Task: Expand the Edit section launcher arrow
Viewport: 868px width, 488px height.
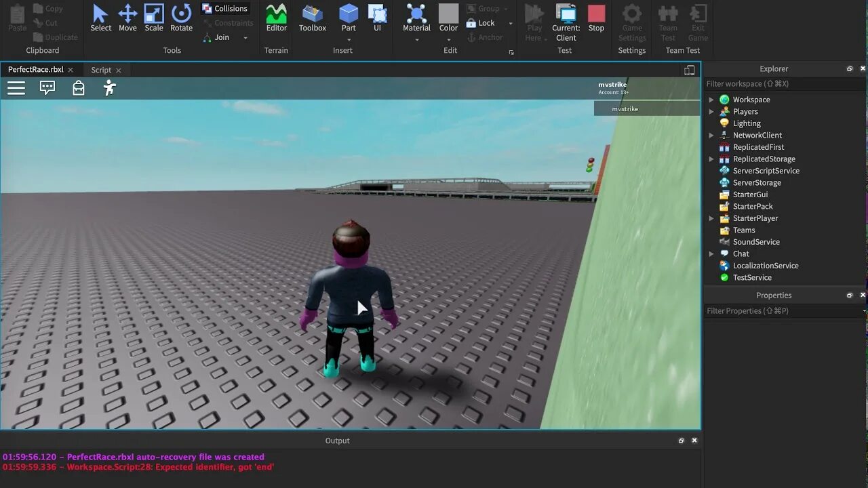Action: 511,52
